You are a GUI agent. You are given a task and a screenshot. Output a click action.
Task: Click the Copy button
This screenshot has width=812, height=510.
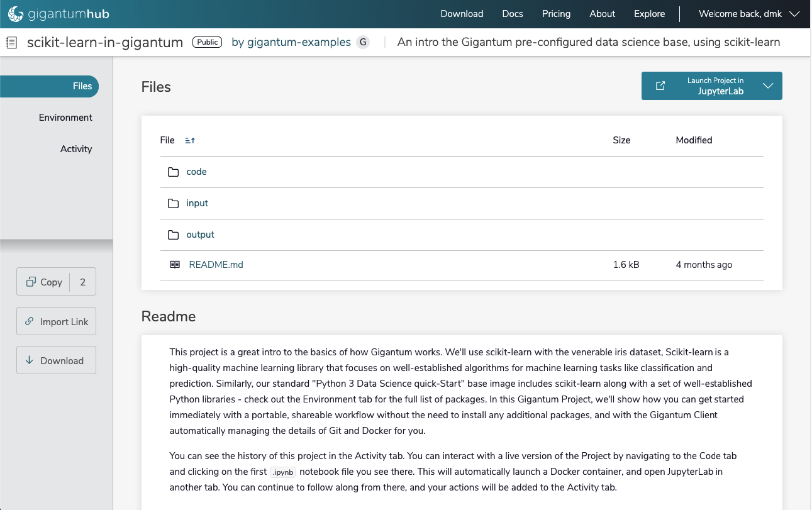point(56,282)
